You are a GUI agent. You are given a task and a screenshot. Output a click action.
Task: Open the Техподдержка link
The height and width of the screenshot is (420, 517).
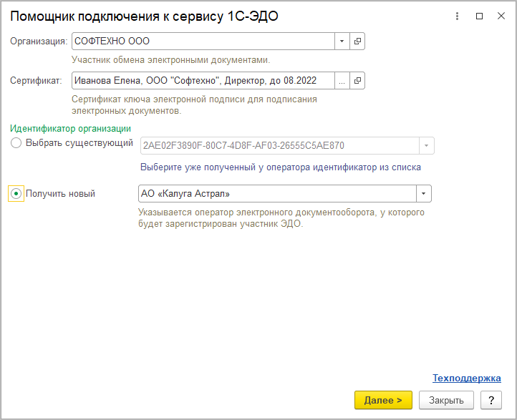pyautogui.click(x=467, y=379)
